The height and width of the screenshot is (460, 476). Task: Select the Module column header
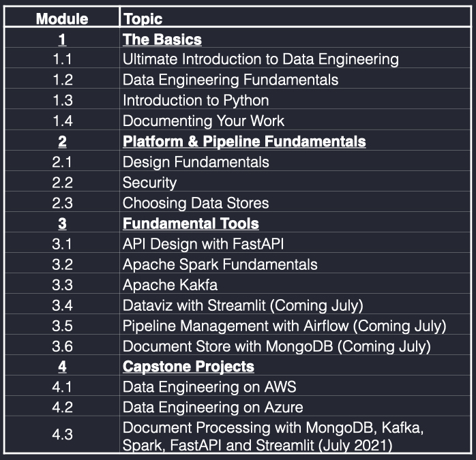coord(62,19)
